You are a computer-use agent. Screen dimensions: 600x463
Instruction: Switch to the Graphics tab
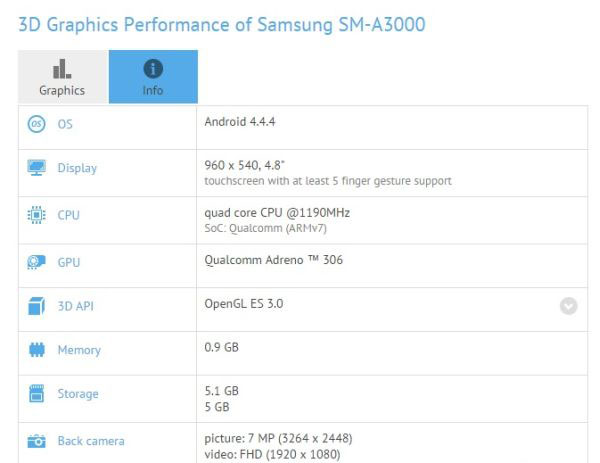(x=62, y=77)
